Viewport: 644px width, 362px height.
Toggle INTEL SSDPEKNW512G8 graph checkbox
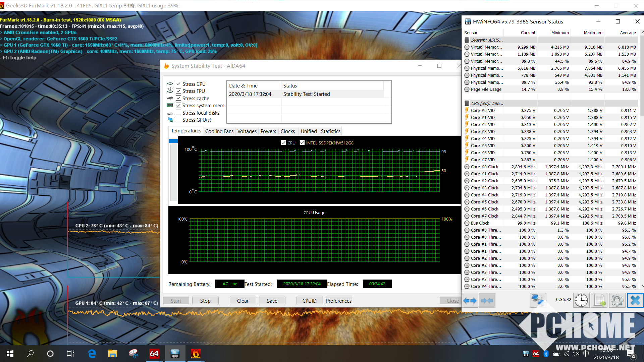click(302, 142)
